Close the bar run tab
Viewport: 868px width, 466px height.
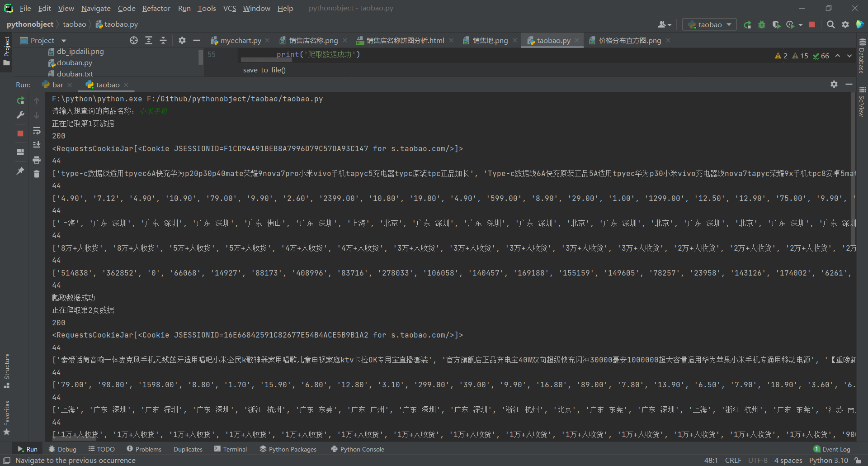[70, 85]
